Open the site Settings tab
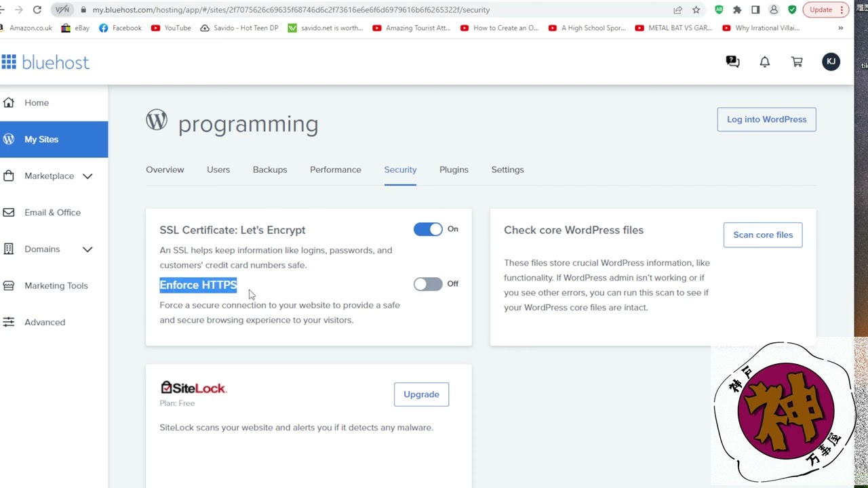Screen dimensions: 868x488 click(x=507, y=169)
